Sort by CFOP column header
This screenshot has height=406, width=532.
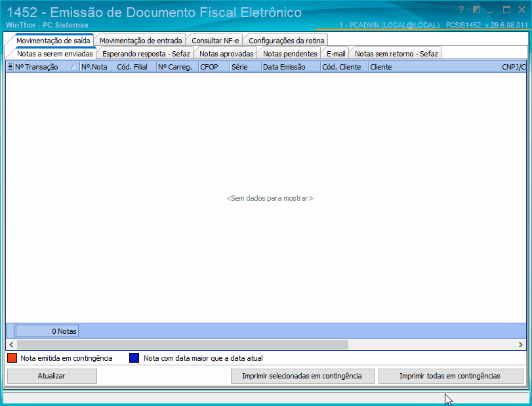click(215, 67)
